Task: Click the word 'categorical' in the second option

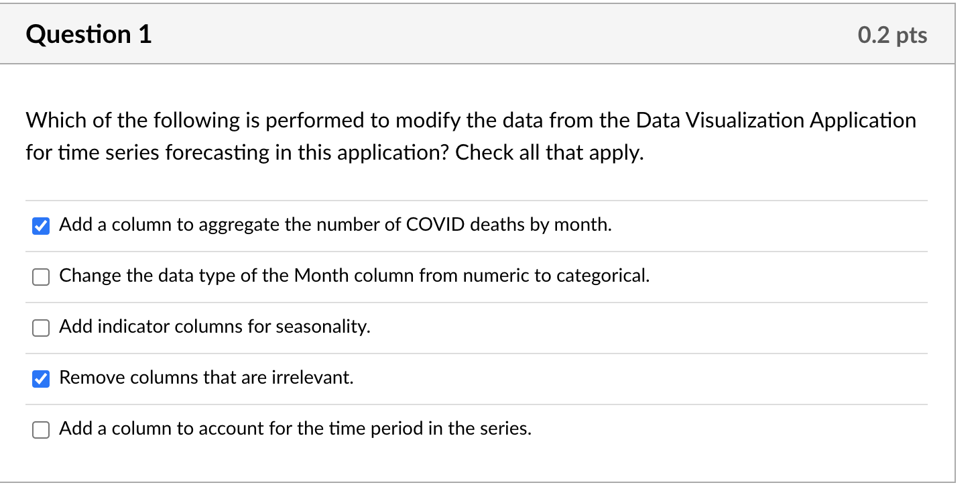Action: pyautogui.click(x=608, y=276)
